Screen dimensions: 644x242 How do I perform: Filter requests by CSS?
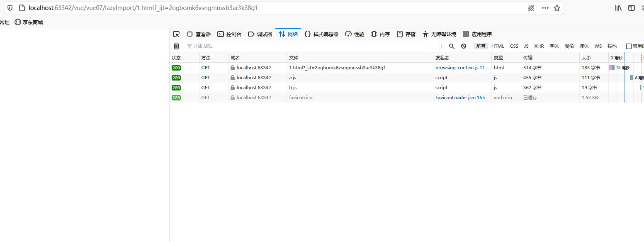click(x=514, y=46)
